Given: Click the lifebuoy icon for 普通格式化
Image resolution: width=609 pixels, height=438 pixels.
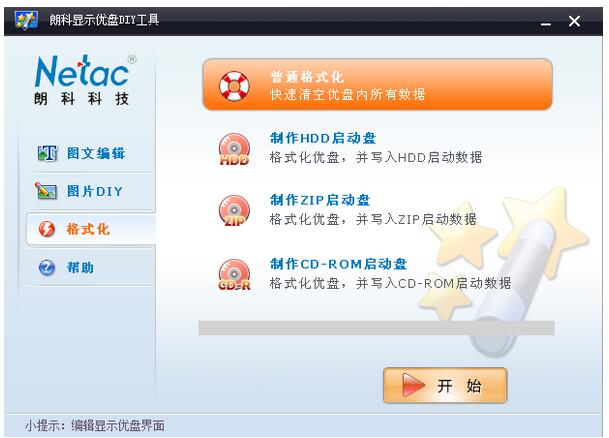Looking at the screenshot, I should tap(234, 86).
